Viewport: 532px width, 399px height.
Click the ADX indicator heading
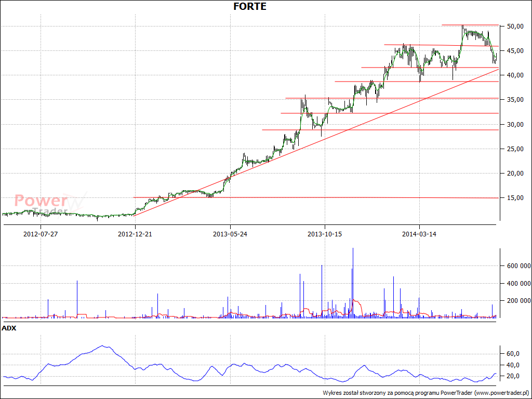(9, 328)
